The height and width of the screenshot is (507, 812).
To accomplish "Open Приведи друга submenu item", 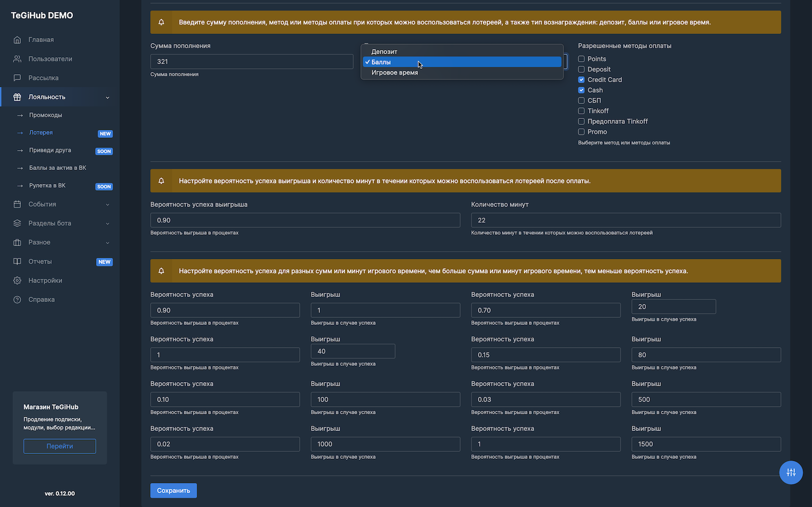I will tap(50, 150).
